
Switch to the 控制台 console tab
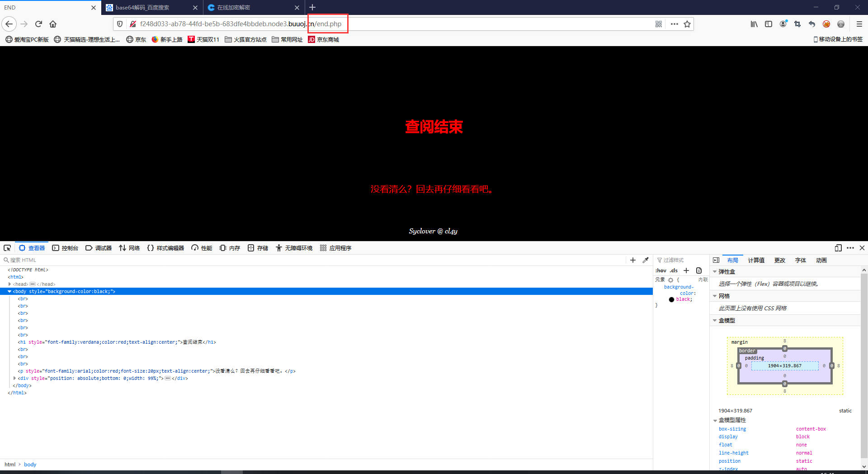pos(65,248)
